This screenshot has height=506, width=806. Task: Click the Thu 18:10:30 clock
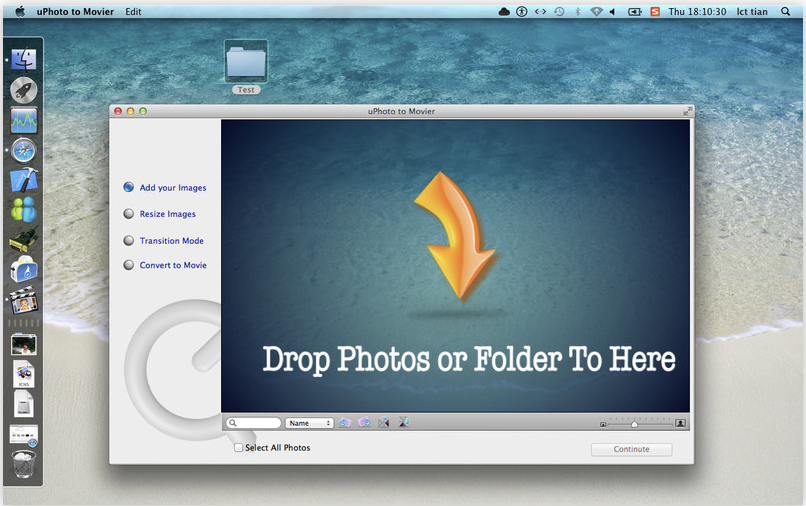pyautogui.click(x=697, y=11)
